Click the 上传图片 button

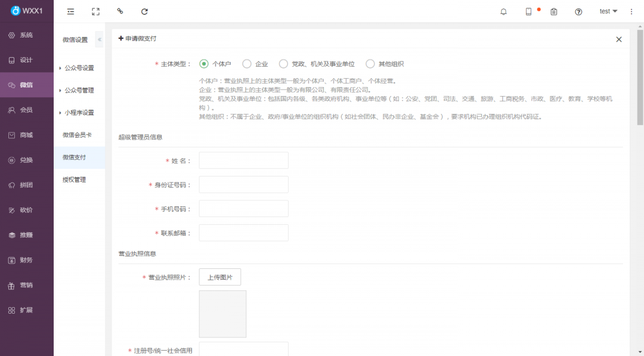(x=220, y=277)
